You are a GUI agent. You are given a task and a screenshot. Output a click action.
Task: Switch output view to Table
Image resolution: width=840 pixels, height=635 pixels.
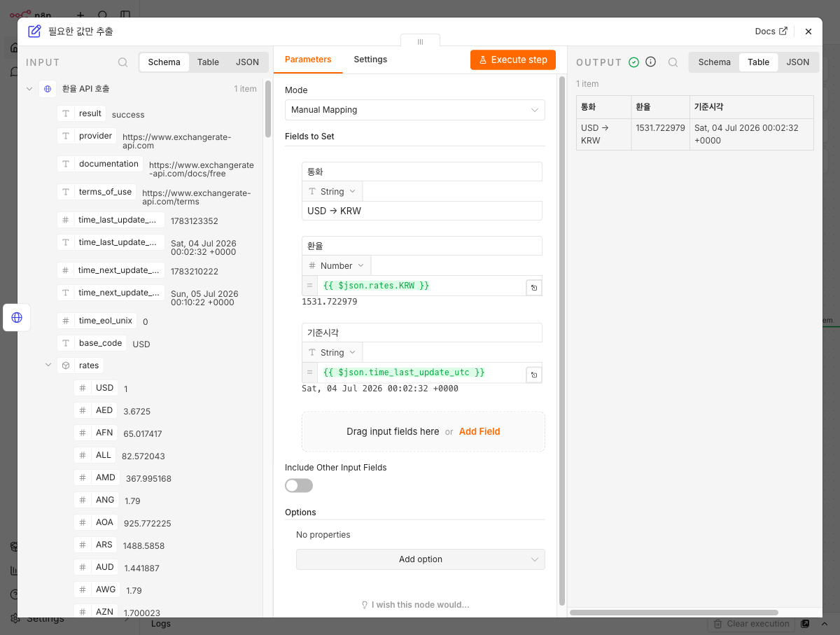759,62
